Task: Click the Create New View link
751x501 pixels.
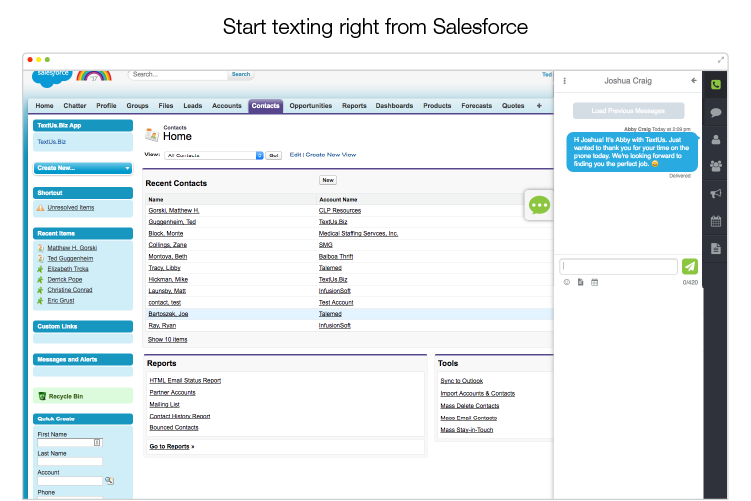Action: tap(330, 155)
